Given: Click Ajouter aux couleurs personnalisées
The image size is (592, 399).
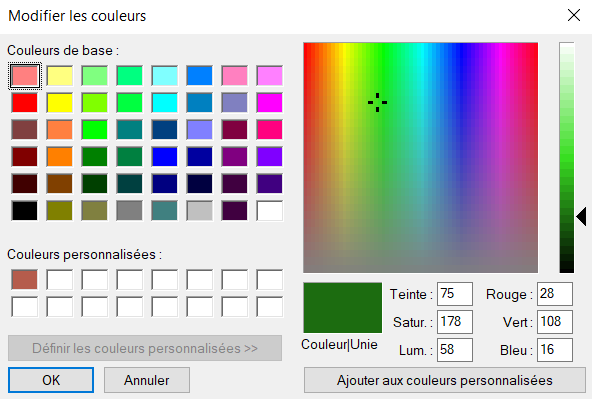Looking at the screenshot, I should pyautogui.click(x=445, y=380).
